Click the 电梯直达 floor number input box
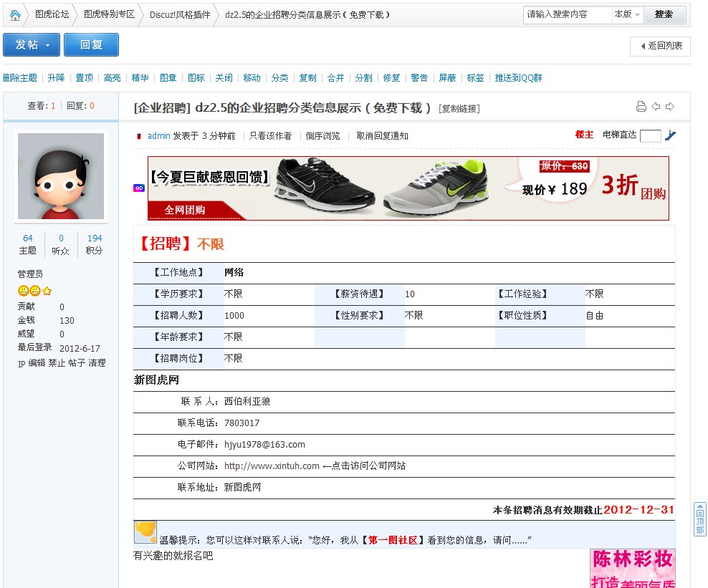Image resolution: width=708 pixels, height=588 pixels. [x=650, y=136]
